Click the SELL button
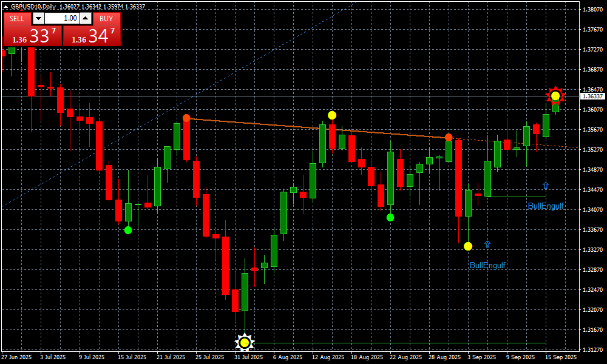607x364 pixels. [x=17, y=18]
